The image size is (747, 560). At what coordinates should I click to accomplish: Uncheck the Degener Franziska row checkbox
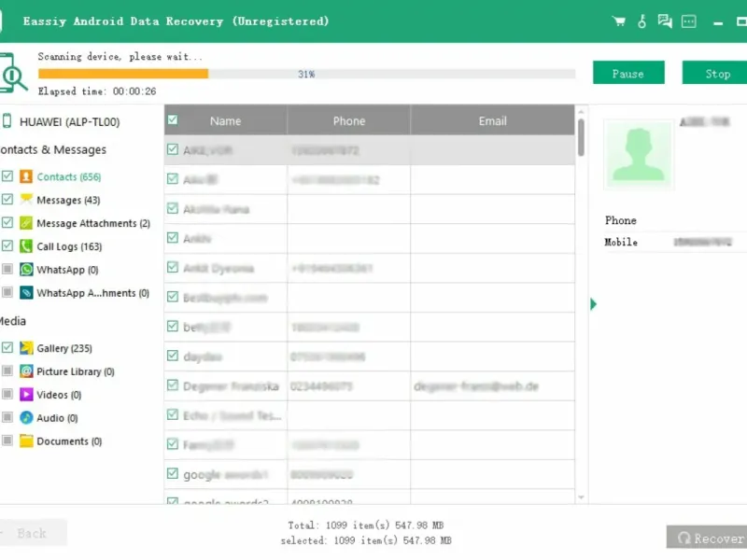point(173,385)
